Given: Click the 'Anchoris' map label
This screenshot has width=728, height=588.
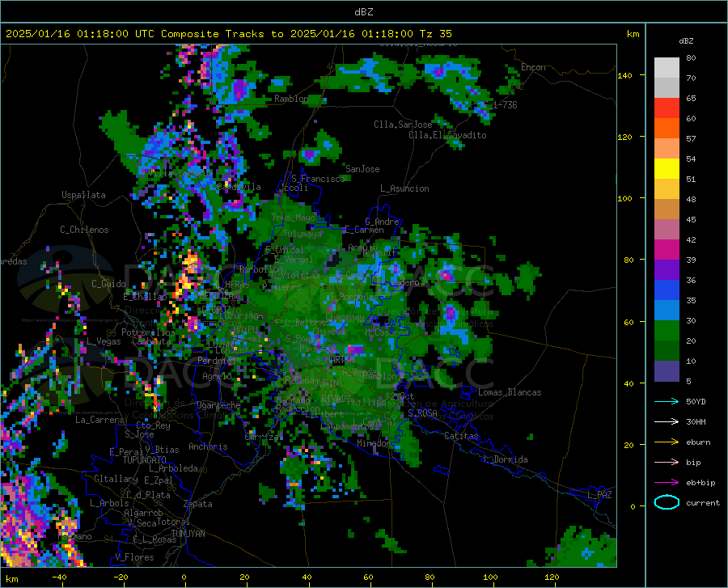Looking at the screenshot, I should click(x=208, y=447).
